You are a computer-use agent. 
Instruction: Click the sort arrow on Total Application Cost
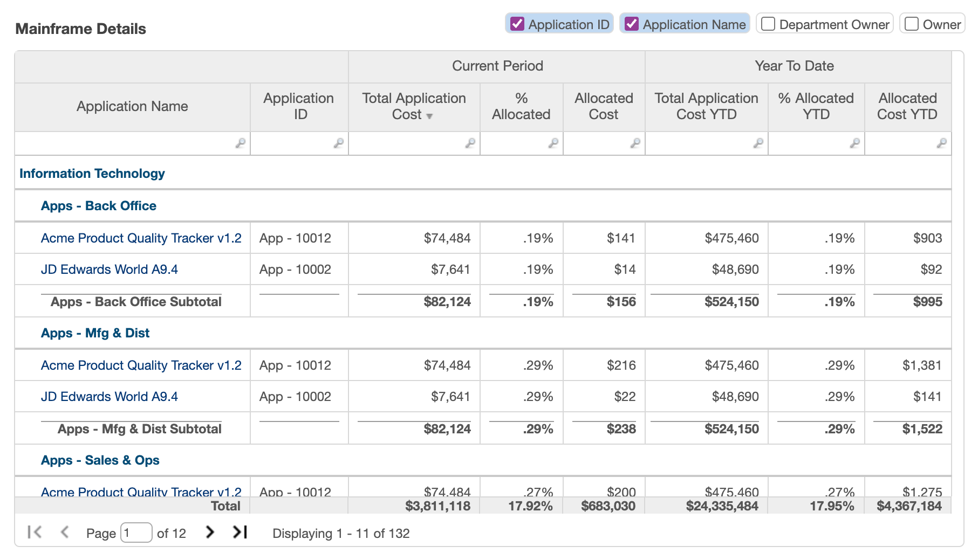[x=429, y=116]
